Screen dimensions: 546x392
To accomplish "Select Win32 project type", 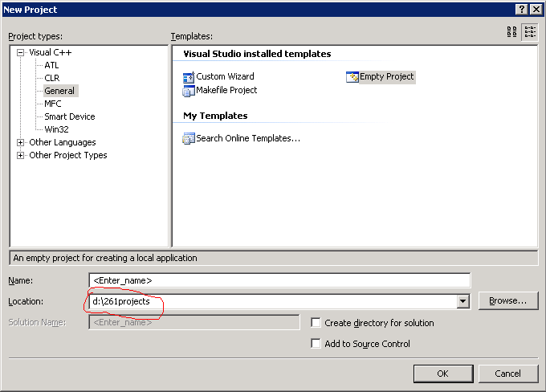I will pos(56,129).
